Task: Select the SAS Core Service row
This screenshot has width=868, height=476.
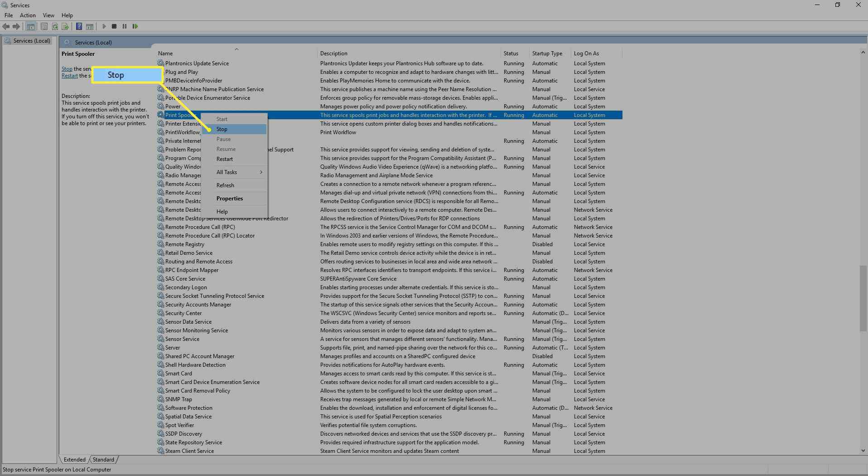Action: pos(389,278)
